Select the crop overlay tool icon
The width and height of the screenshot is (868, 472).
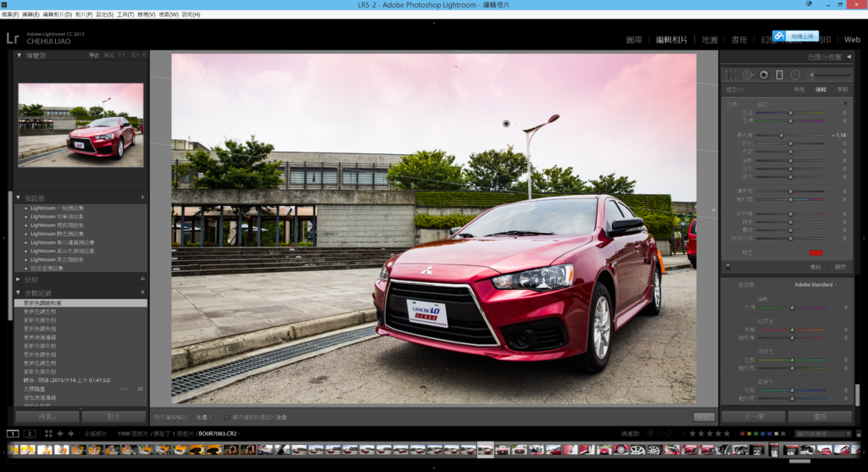tap(729, 75)
